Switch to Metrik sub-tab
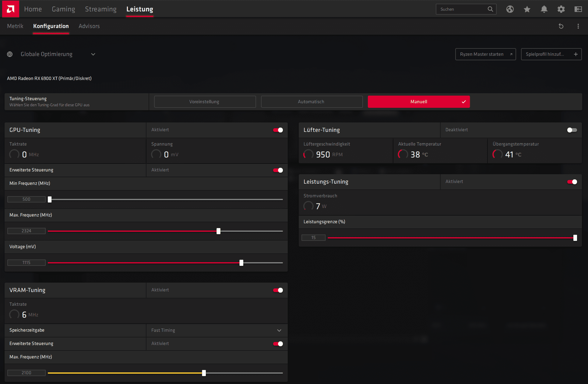 [15, 26]
